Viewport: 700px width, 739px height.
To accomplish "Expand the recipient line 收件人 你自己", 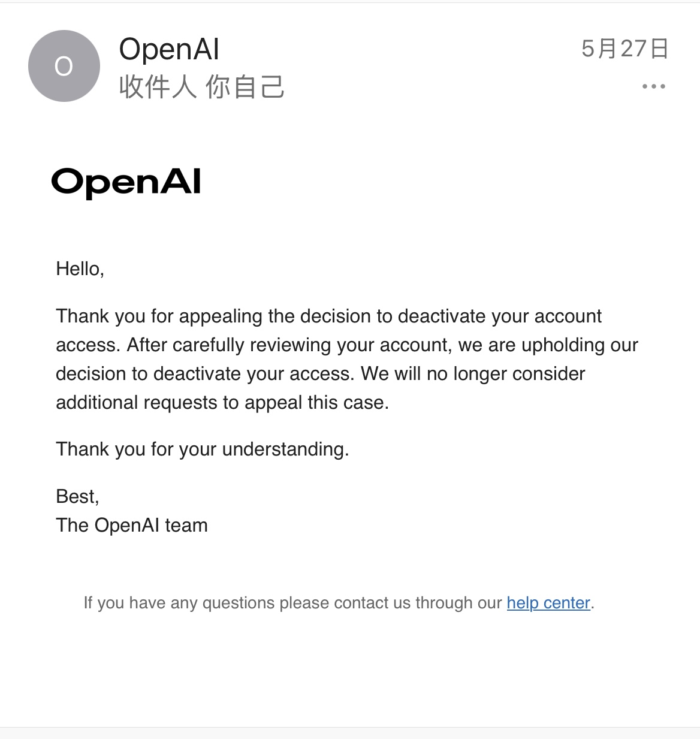I will 201,87.
